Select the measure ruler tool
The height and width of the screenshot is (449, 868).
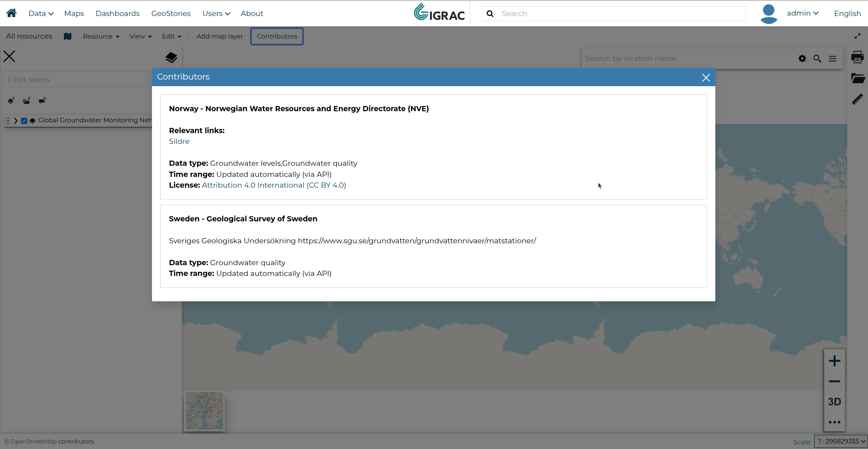(858, 99)
